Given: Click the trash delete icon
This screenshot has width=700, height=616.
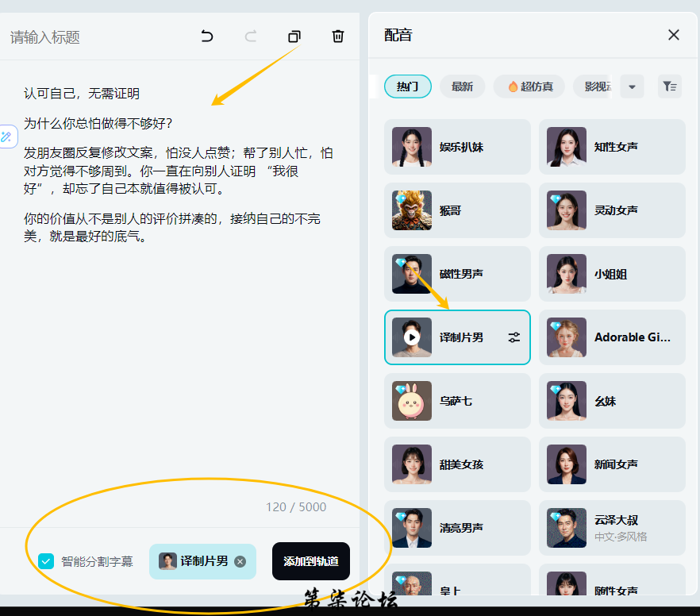Looking at the screenshot, I should [x=338, y=37].
